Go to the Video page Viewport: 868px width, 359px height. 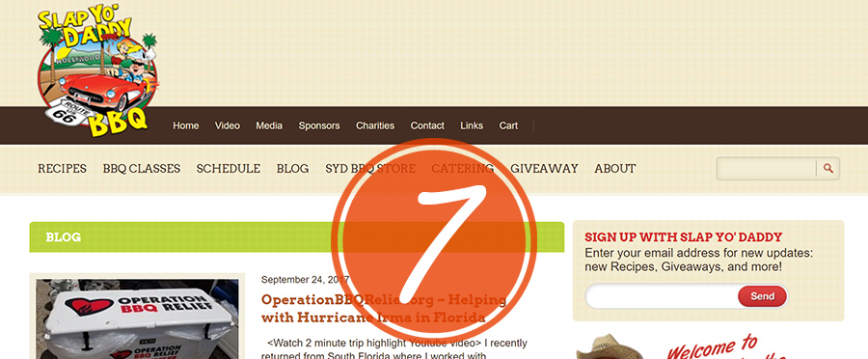tap(227, 125)
